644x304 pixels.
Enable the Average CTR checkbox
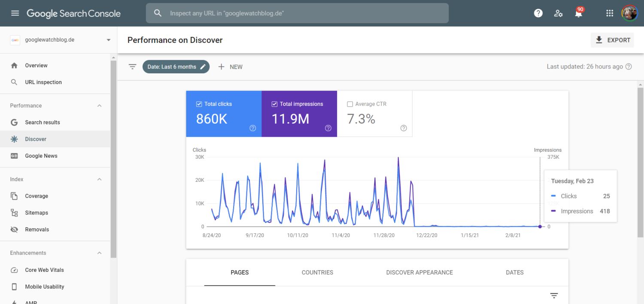(x=350, y=104)
